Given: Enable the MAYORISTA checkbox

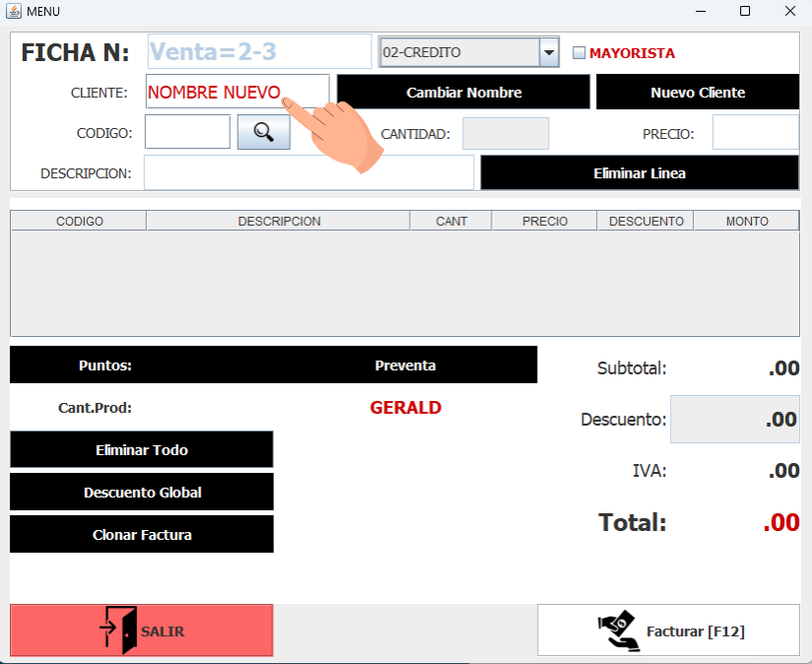Looking at the screenshot, I should click(579, 53).
